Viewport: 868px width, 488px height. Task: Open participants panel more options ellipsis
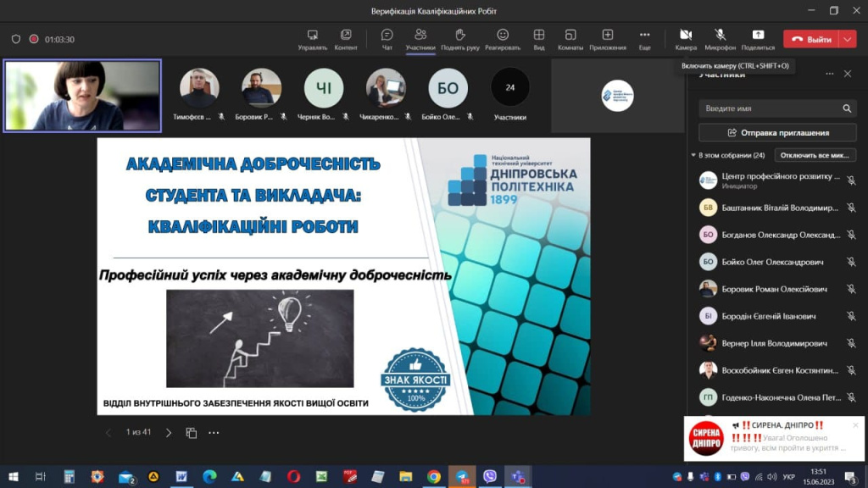tap(829, 74)
